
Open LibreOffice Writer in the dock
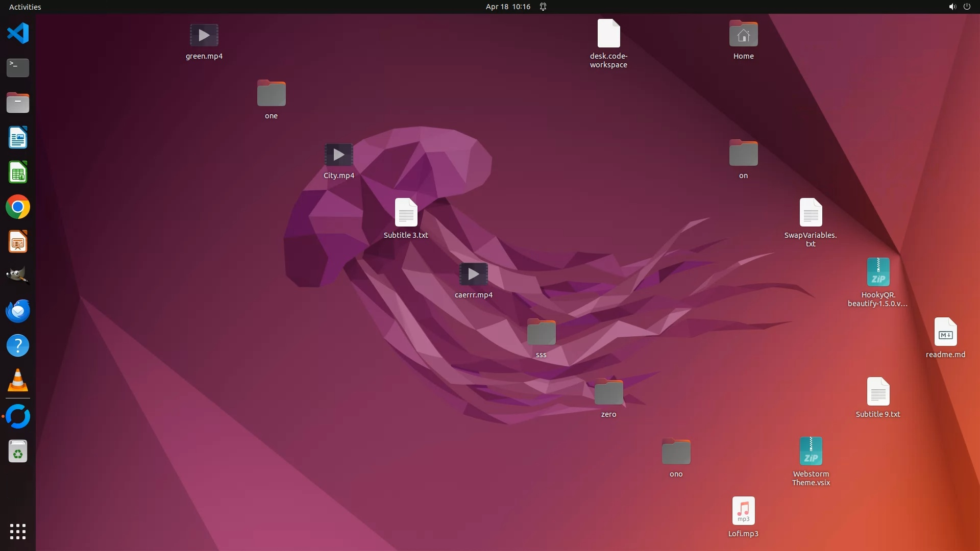(x=18, y=138)
